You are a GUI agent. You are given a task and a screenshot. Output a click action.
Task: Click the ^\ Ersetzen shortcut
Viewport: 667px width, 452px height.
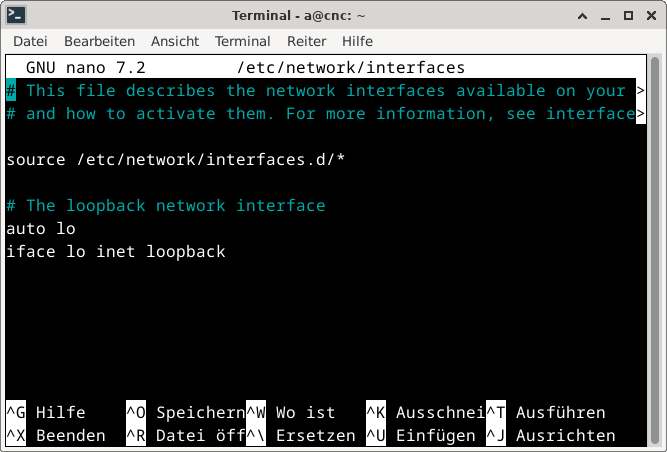(x=301, y=435)
